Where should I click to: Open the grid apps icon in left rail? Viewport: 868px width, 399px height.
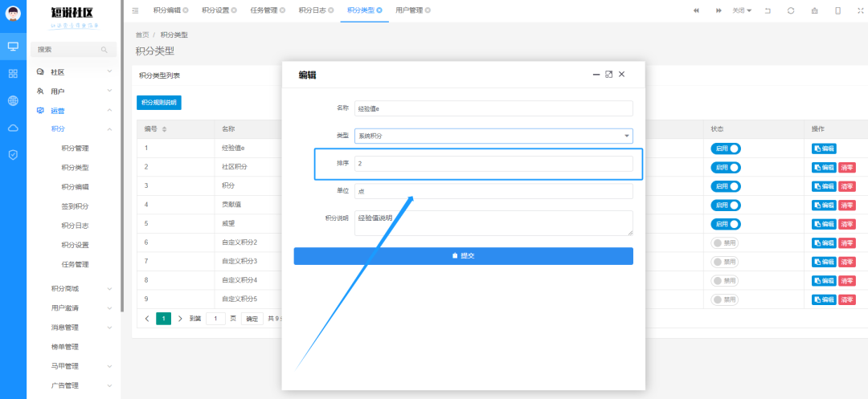pyautogui.click(x=14, y=74)
